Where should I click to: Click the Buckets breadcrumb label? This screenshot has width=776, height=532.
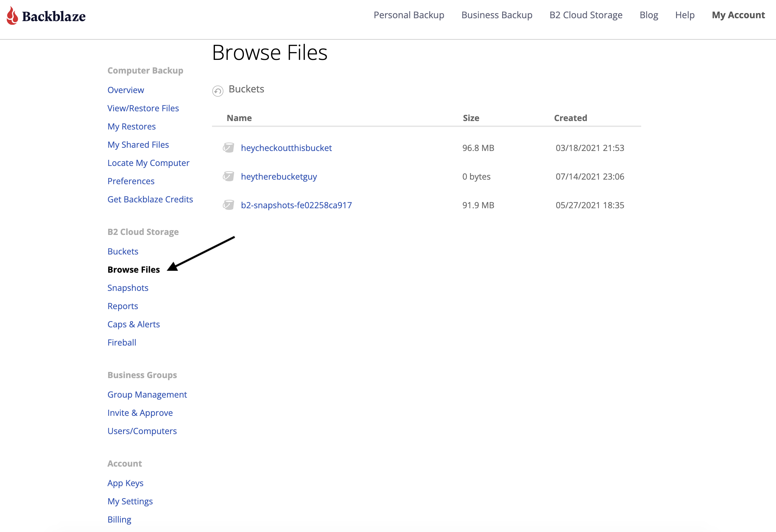pyautogui.click(x=247, y=89)
